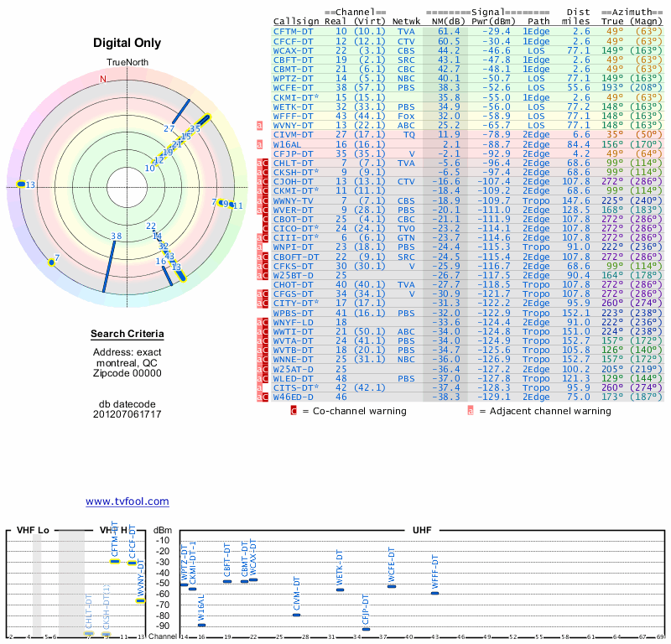Click adjacent channel warning icon beside WVNY-DT
This screenshot has width=671, height=644.
[x=260, y=125]
